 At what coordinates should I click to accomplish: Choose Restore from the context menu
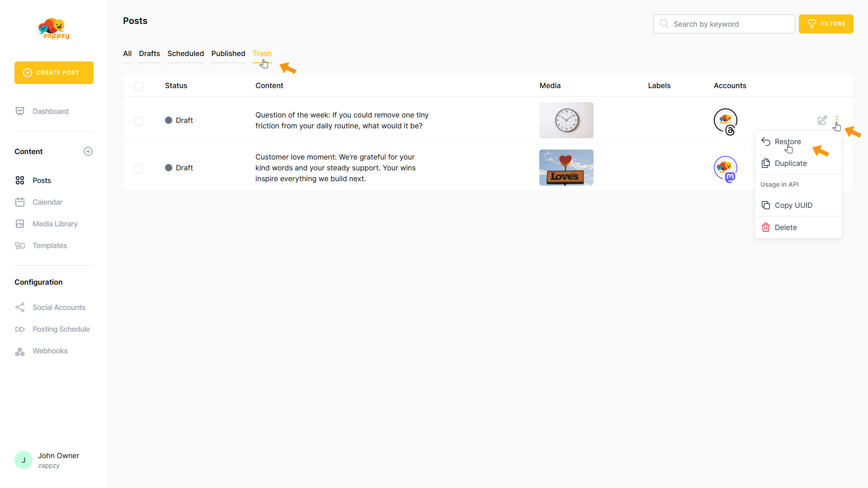pyautogui.click(x=787, y=141)
